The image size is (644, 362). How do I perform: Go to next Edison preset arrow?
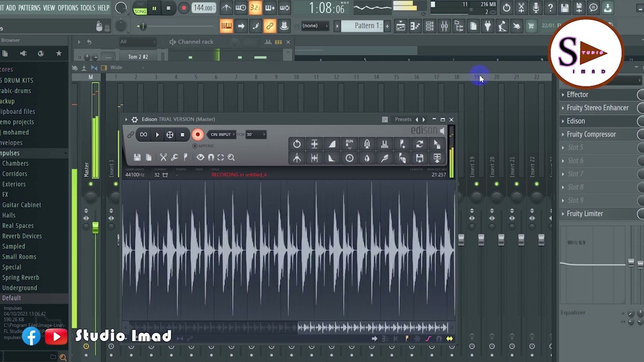point(424,119)
